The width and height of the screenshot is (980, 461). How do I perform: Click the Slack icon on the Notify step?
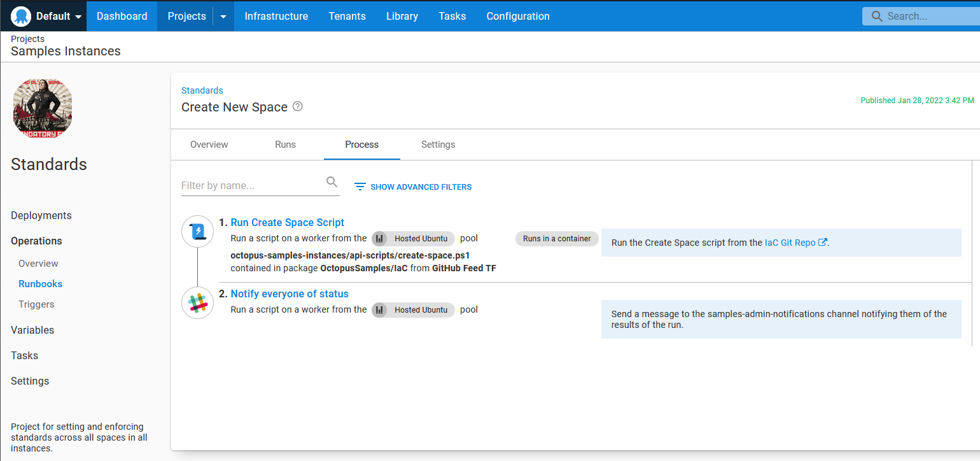[197, 303]
